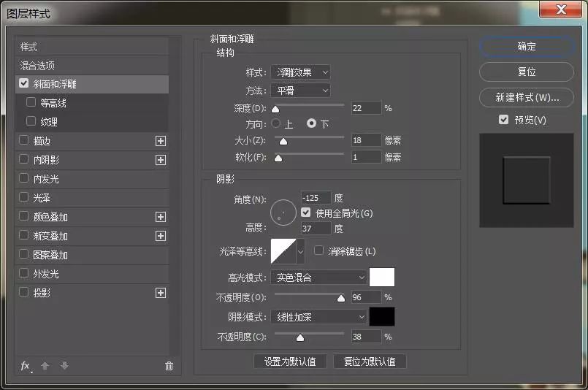
Task: Select 外发光 in the styles list
Action: point(46,274)
